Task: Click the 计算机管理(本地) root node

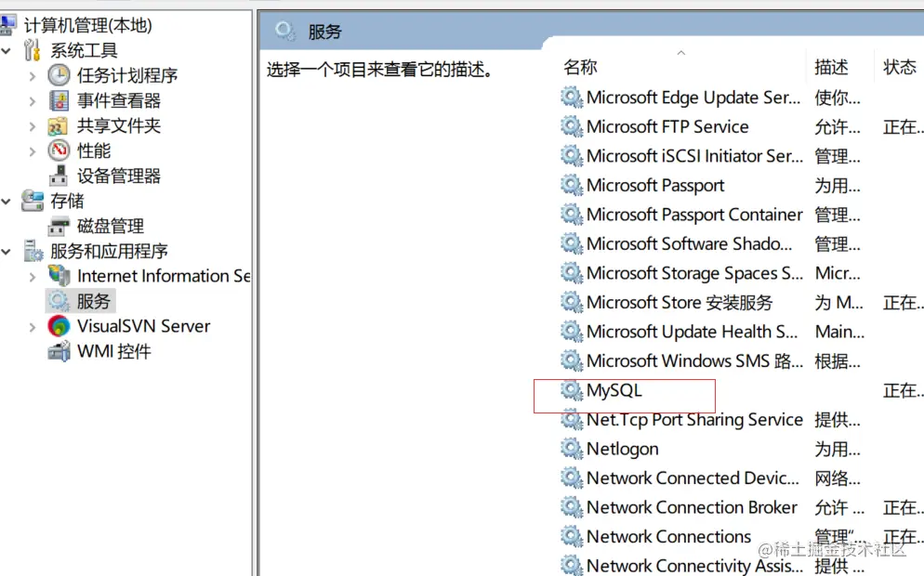Action: [87, 25]
